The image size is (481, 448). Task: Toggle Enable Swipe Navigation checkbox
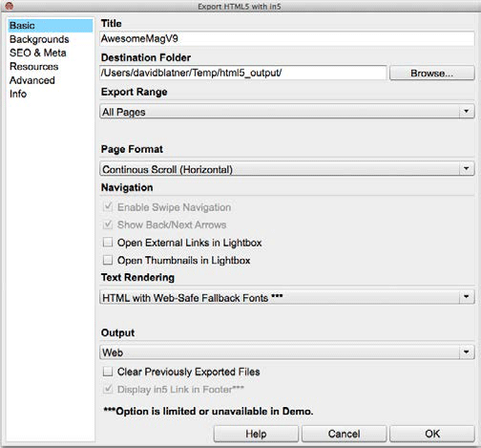pos(108,207)
